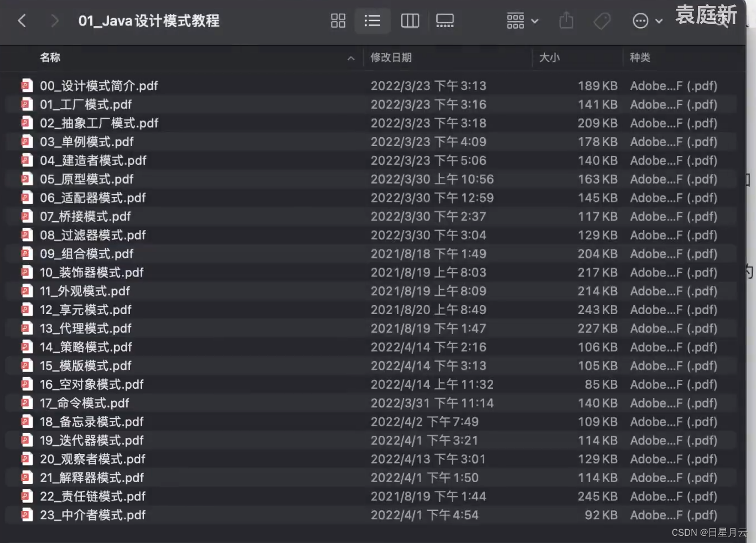Select file name 18_备忘录模式.pdf
The height and width of the screenshot is (543, 756).
tap(91, 422)
